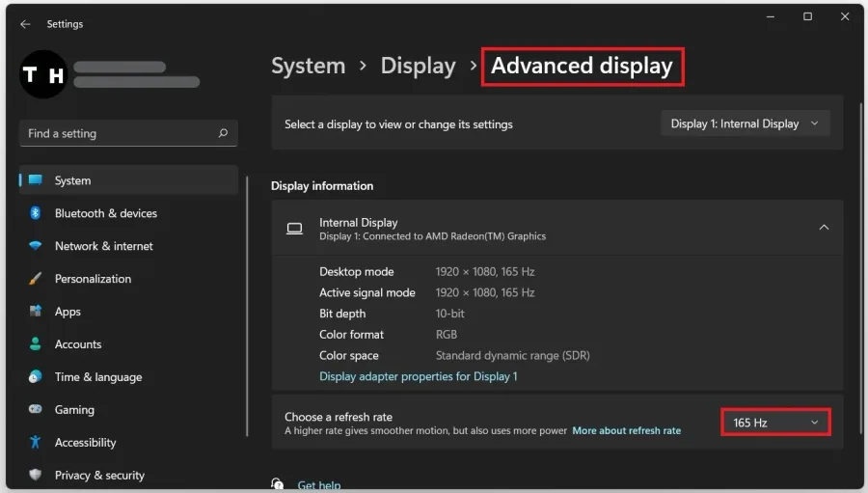Click the Accounts person icon
This screenshot has width=868, height=493.
(x=36, y=344)
